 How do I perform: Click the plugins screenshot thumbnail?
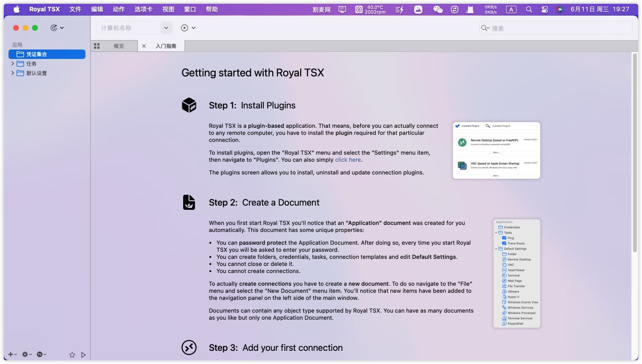(496, 150)
